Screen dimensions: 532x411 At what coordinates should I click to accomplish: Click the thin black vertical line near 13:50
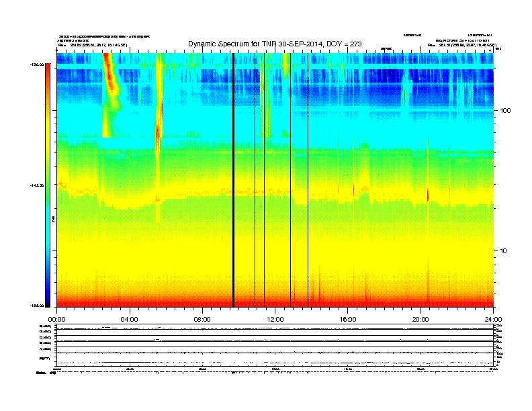[308, 180]
